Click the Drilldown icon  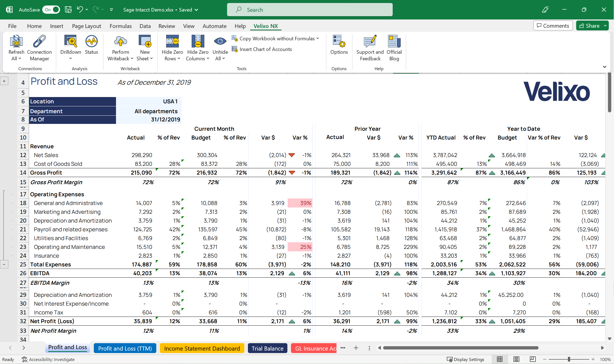click(71, 41)
